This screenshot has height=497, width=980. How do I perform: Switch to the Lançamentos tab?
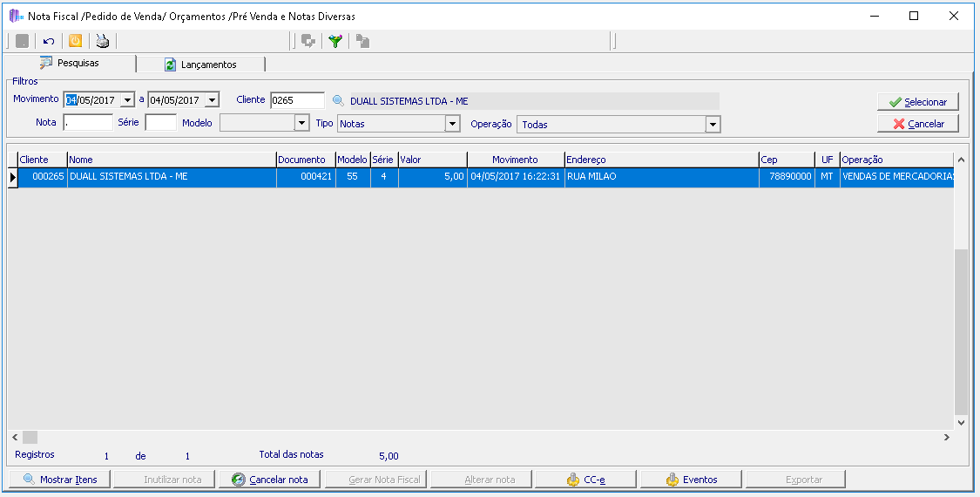(x=200, y=65)
